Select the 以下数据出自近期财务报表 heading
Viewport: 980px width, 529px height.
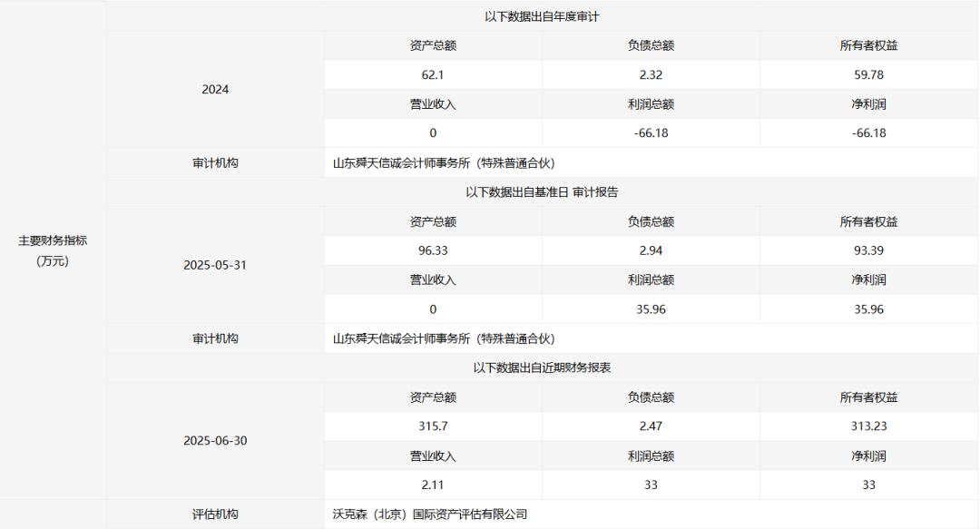(542, 367)
